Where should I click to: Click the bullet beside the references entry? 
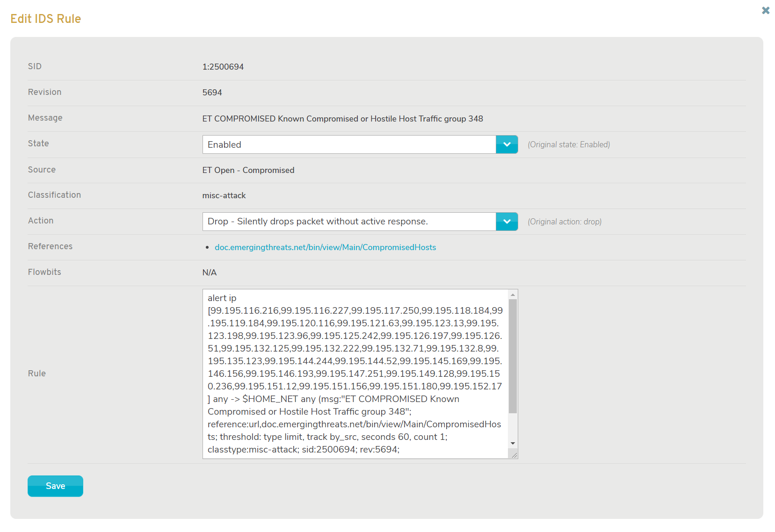click(x=208, y=247)
